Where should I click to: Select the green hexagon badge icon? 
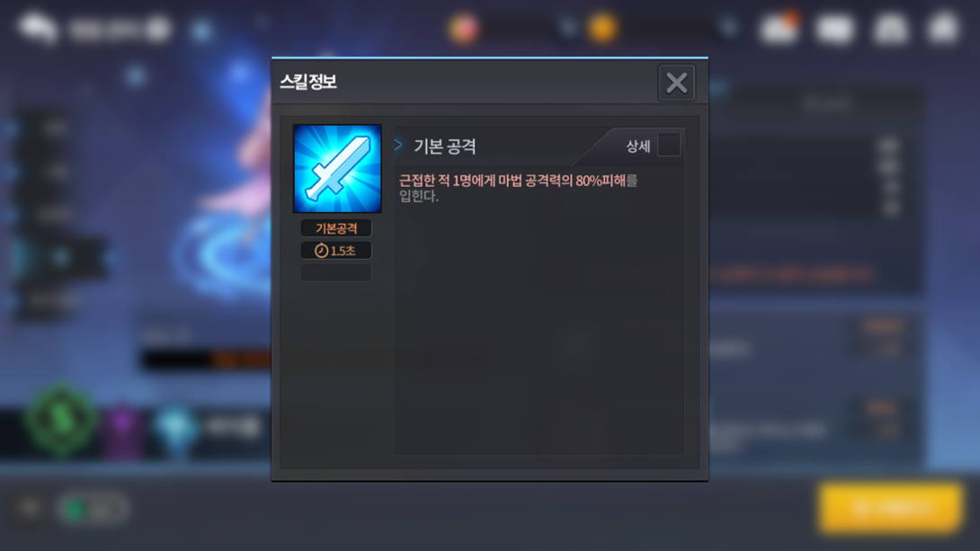(x=60, y=420)
